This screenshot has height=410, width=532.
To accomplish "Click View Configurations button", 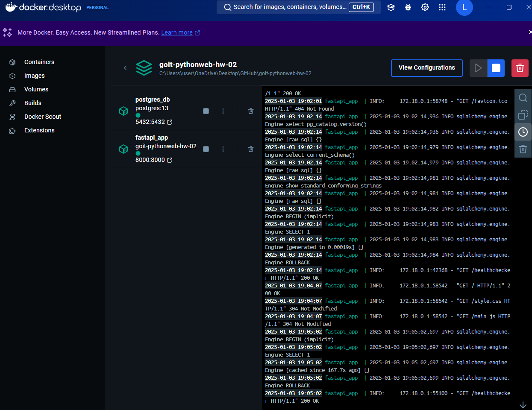I will tap(427, 68).
